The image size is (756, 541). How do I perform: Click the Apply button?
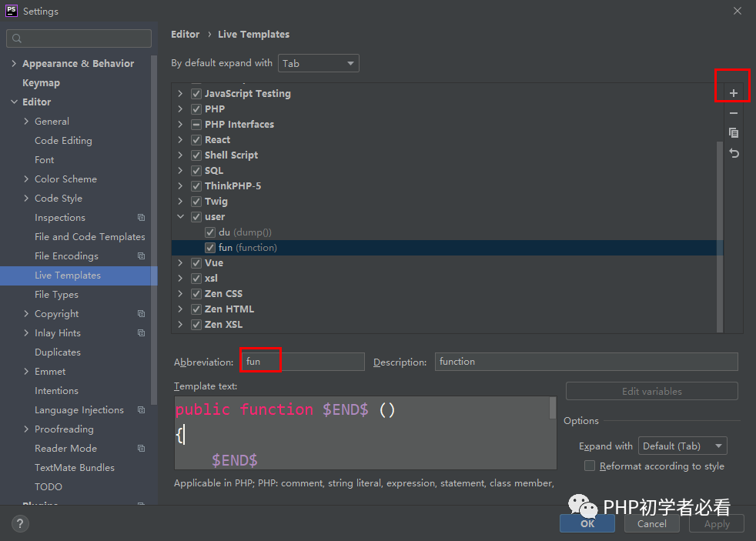pos(717,523)
